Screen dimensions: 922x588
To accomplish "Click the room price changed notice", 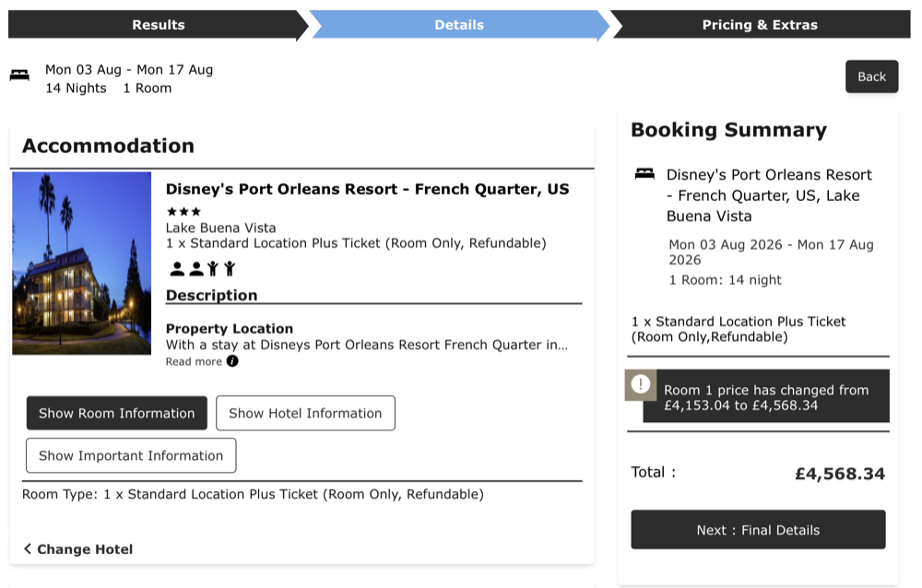I will coord(765,397).
